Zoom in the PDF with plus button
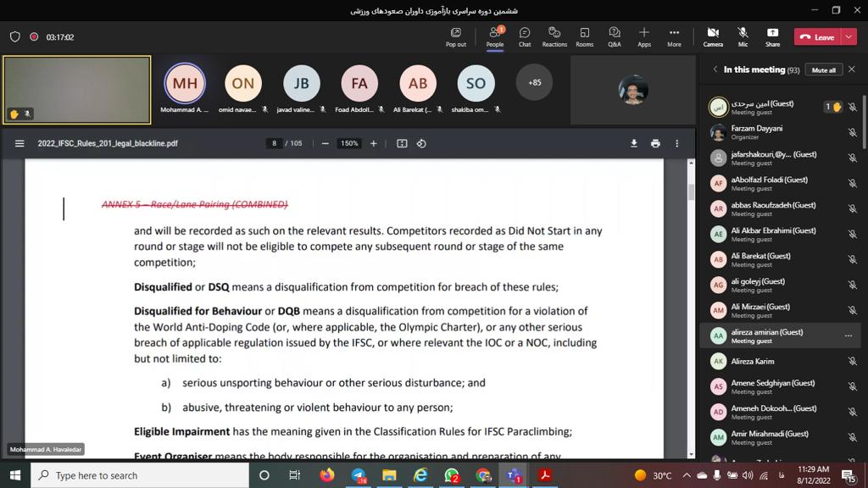Image resolution: width=868 pixels, height=488 pixels. pos(373,143)
